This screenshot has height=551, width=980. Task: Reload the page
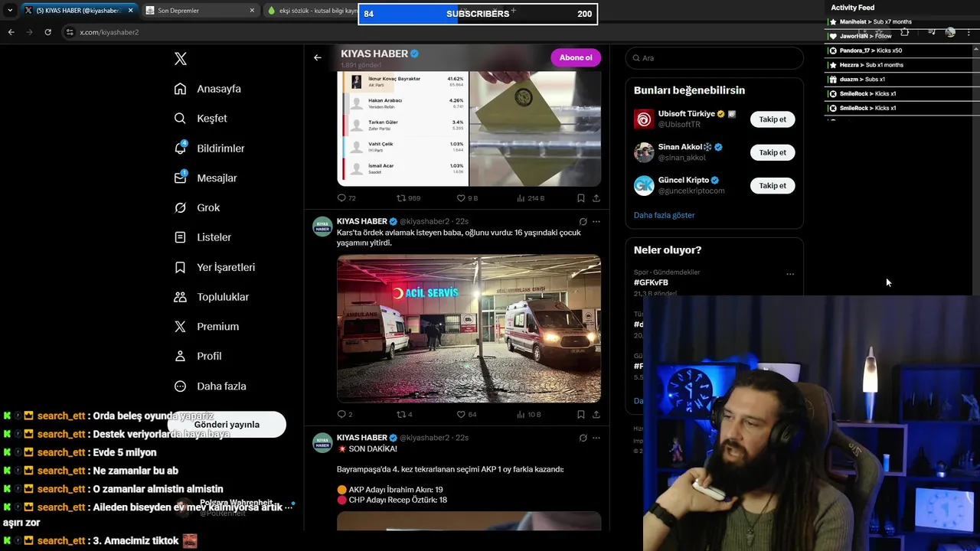[47, 32]
